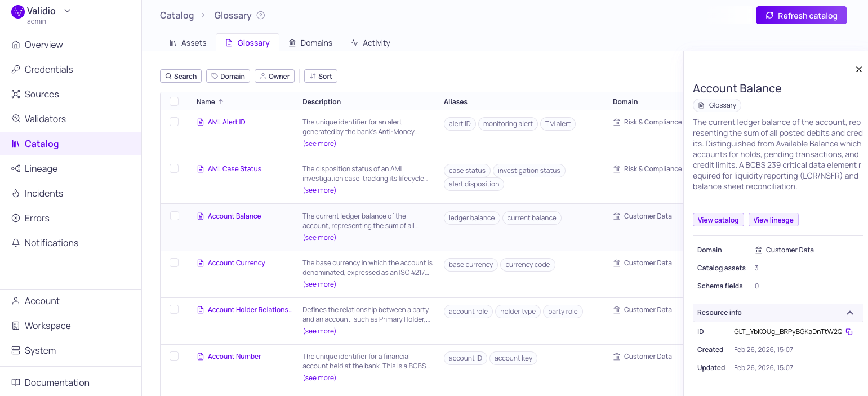Click the help icon beside Glossary title
This screenshot has height=396, width=868.
coord(261,15)
